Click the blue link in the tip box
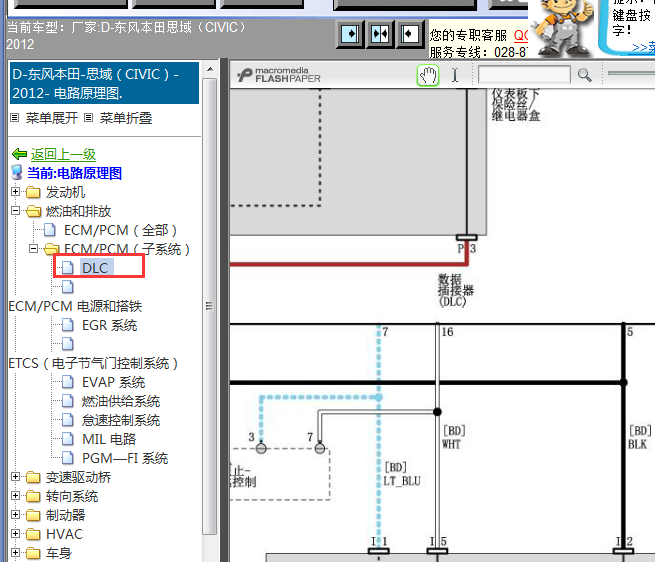Image resolution: width=655 pixels, height=562 pixels. [x=643, y=48]
